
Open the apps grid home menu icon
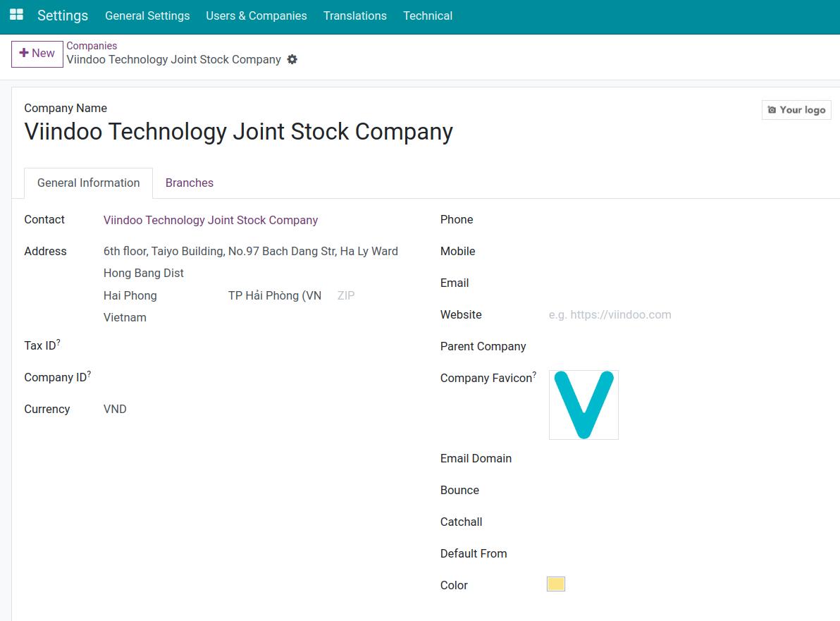[17, 15]
